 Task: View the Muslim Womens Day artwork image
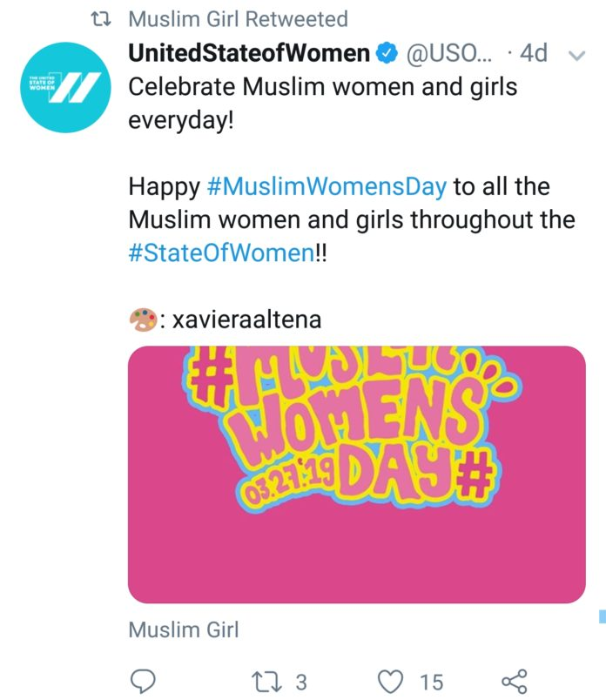point(357,475)
